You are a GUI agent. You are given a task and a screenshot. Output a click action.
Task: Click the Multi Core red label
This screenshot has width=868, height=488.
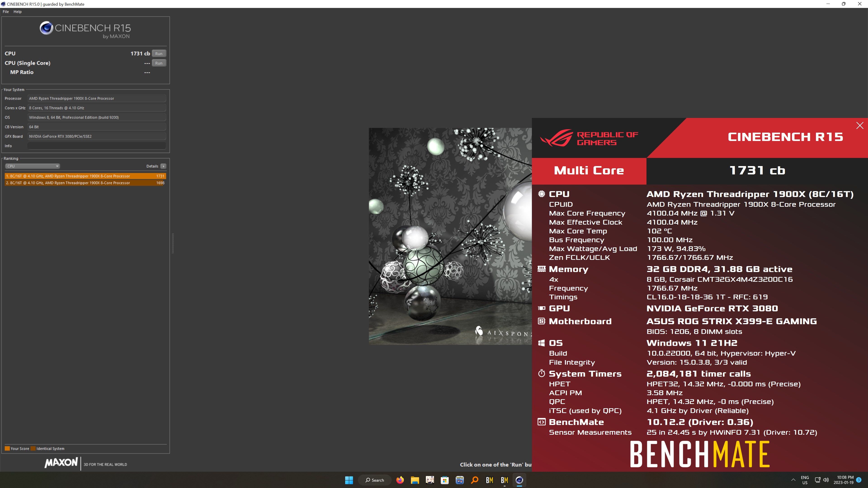589,171
